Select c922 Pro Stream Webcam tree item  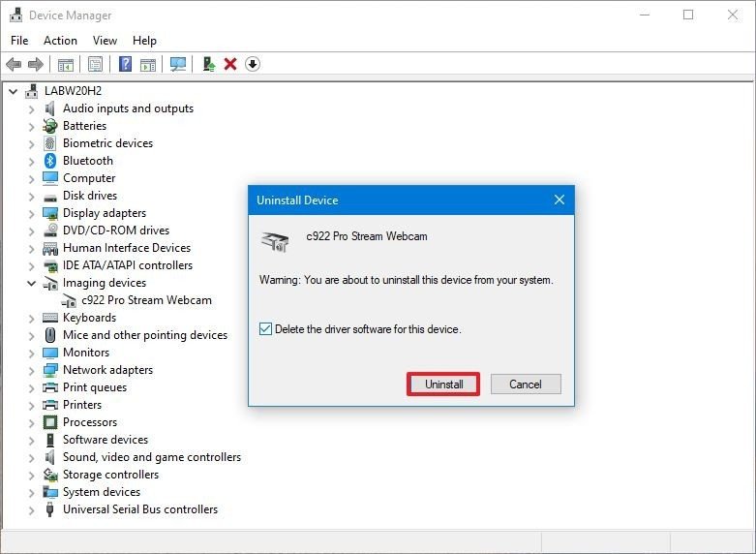(146, 300)
